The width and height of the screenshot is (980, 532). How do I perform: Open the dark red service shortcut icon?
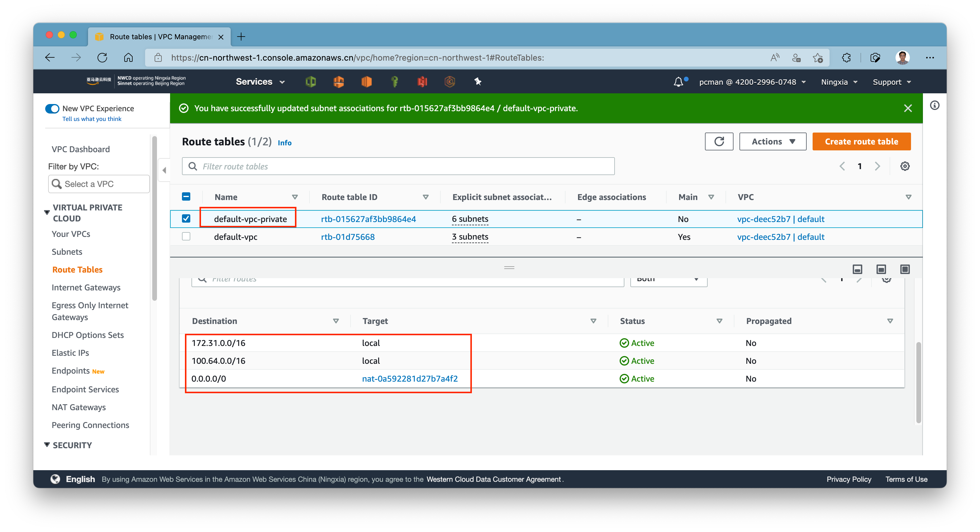tap(422, 82)
